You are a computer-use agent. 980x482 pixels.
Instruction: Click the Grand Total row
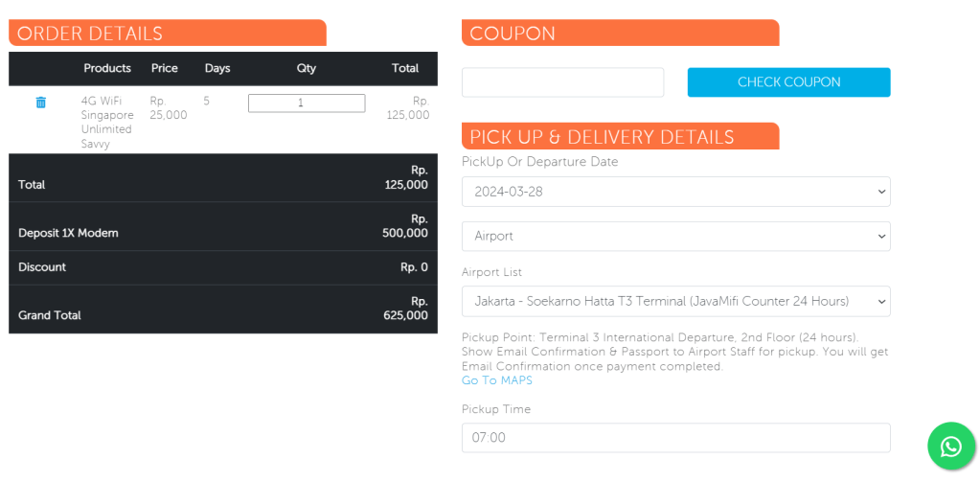click(222, 309)
